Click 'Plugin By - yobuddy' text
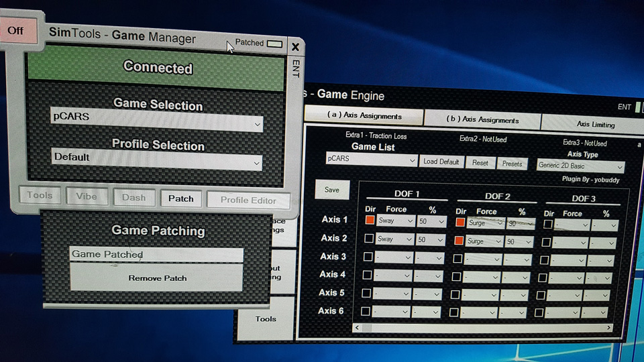Image resolution: width=644 pixels, height=362 pixels. click(590, 180)
